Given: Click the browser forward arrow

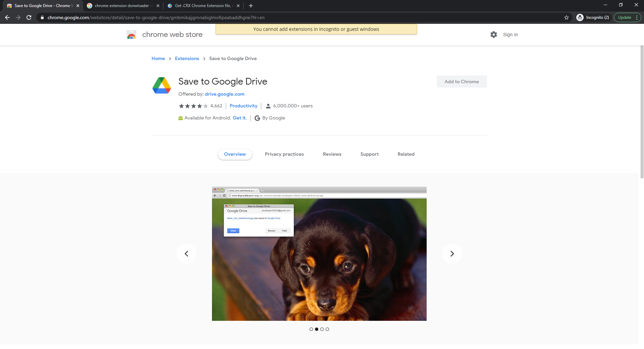Looking at the screenshot, I should click(x=18, y=17).
